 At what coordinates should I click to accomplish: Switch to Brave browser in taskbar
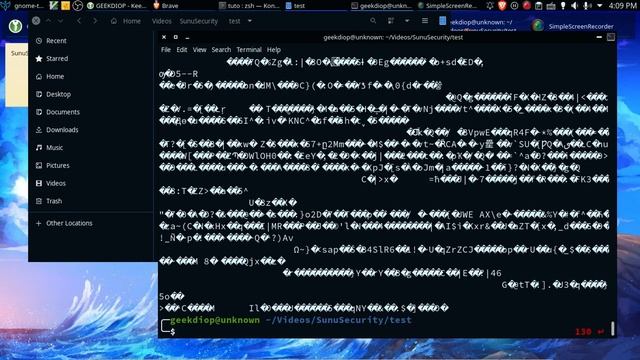tap(166, 6)
